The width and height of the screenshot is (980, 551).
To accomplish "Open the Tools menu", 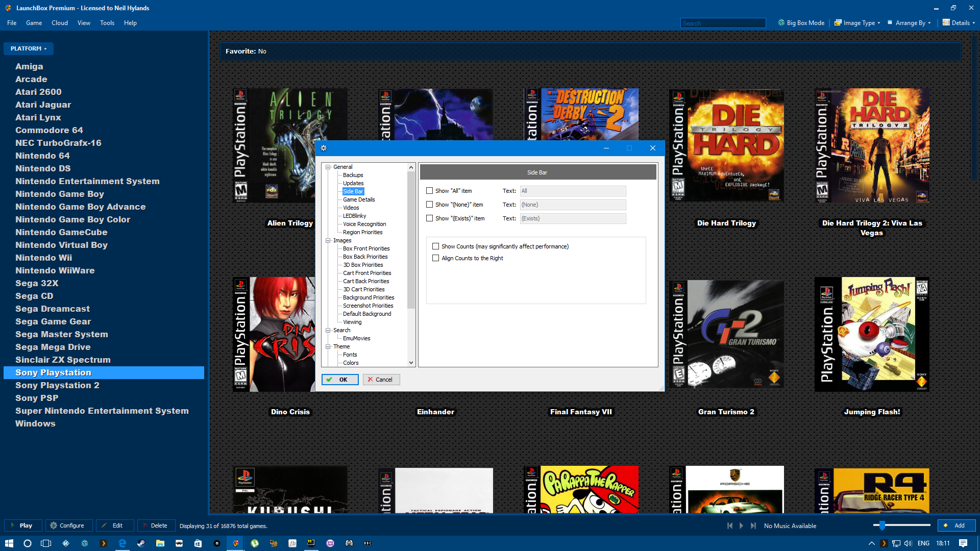I will pyautogui.click(x=107, y=23).
